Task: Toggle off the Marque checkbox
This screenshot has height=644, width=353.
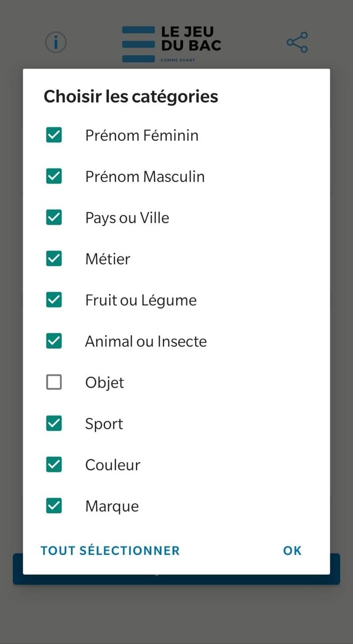Action: point(54,506)
